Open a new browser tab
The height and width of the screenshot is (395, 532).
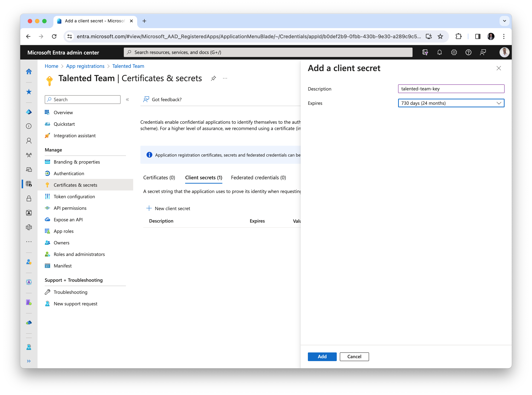(144, 21)
